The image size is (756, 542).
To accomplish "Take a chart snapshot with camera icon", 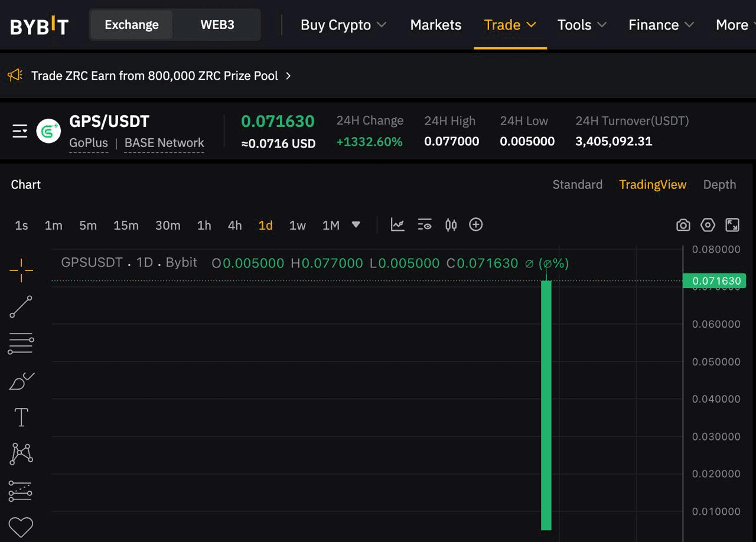I will pos(683,225).
